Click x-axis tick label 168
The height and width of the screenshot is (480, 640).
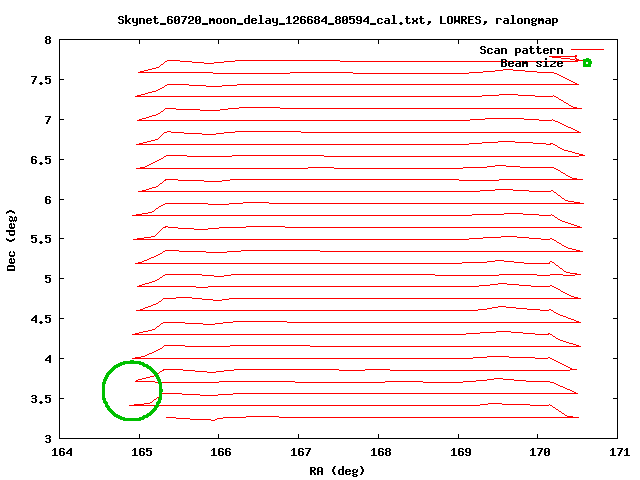point(380,452)
